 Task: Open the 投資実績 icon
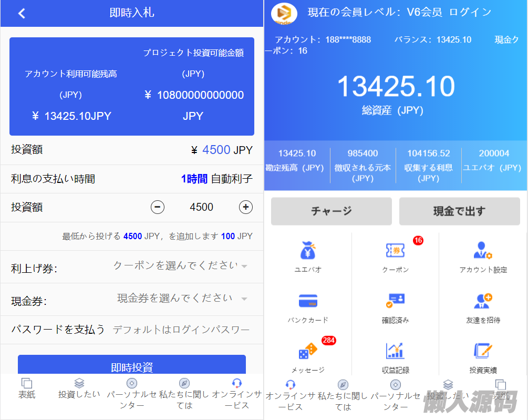[x=483, y=352]
